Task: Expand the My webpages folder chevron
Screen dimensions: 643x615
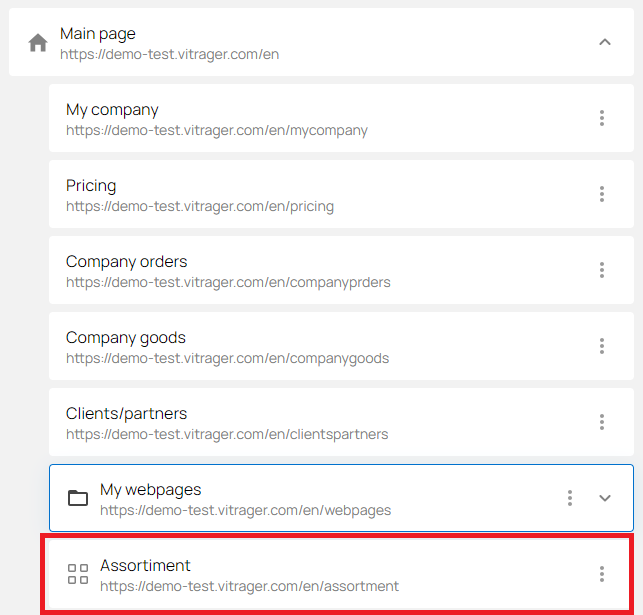Action: click(605, 498)
